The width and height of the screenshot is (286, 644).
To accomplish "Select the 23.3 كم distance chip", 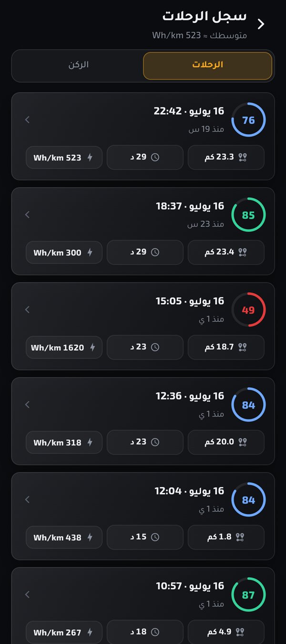I will (x=226, y=158).
